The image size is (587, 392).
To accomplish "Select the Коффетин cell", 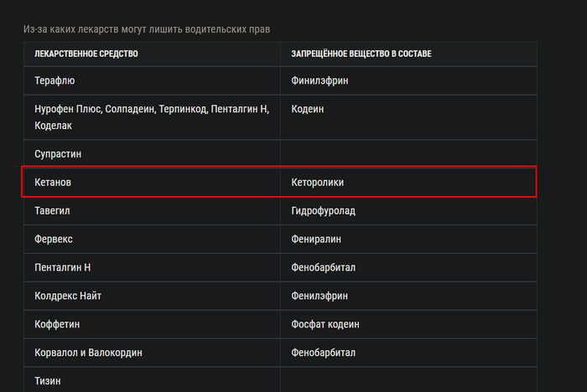I will coord(58,324).
